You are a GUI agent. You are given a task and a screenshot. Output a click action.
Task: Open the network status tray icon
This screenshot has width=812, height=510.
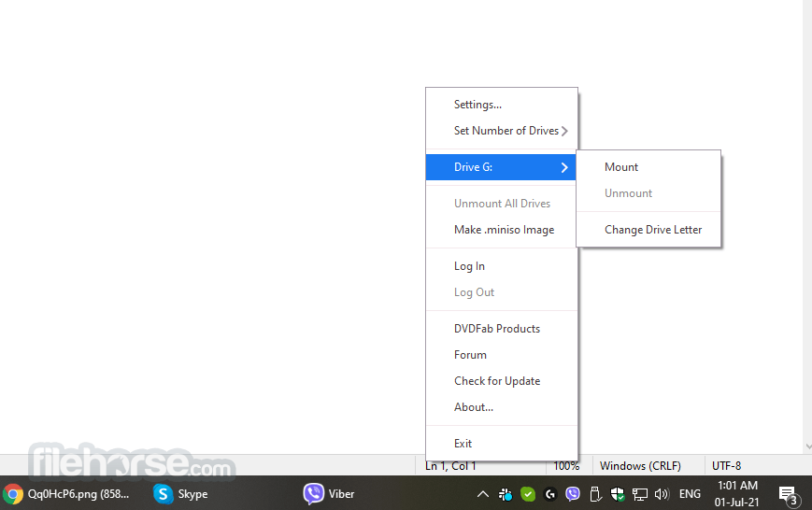point(639,494)
